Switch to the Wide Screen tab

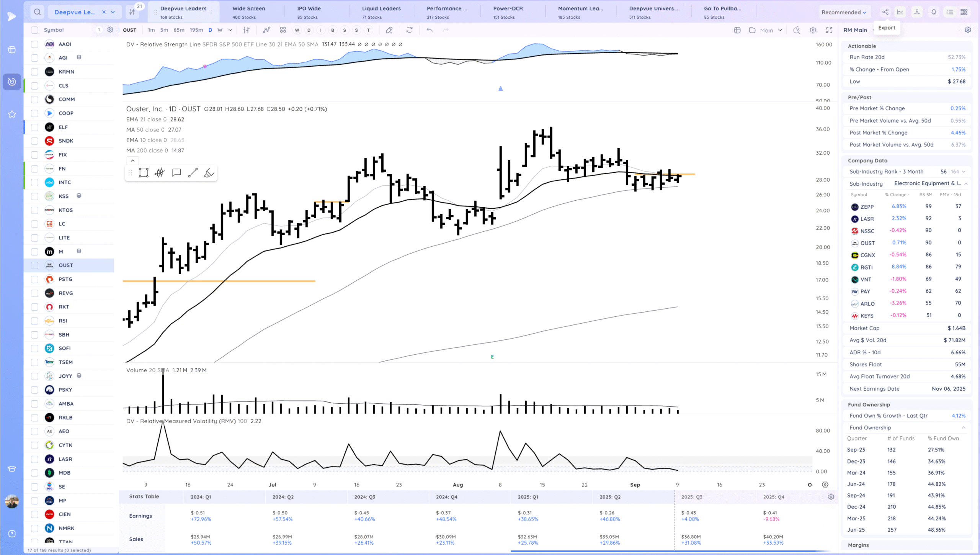249,12
